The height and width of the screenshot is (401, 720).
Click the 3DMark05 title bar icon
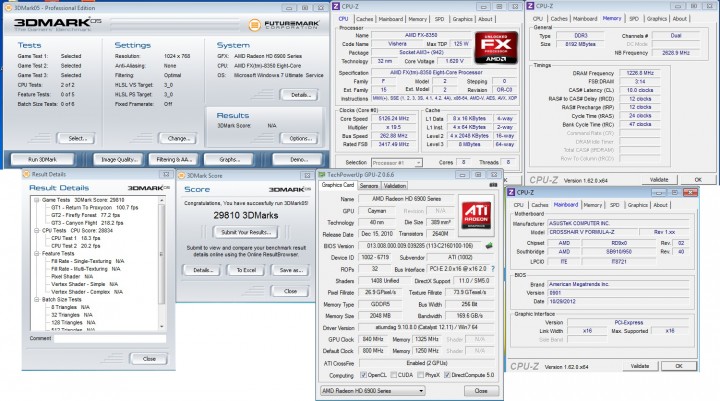coord(8,8)
